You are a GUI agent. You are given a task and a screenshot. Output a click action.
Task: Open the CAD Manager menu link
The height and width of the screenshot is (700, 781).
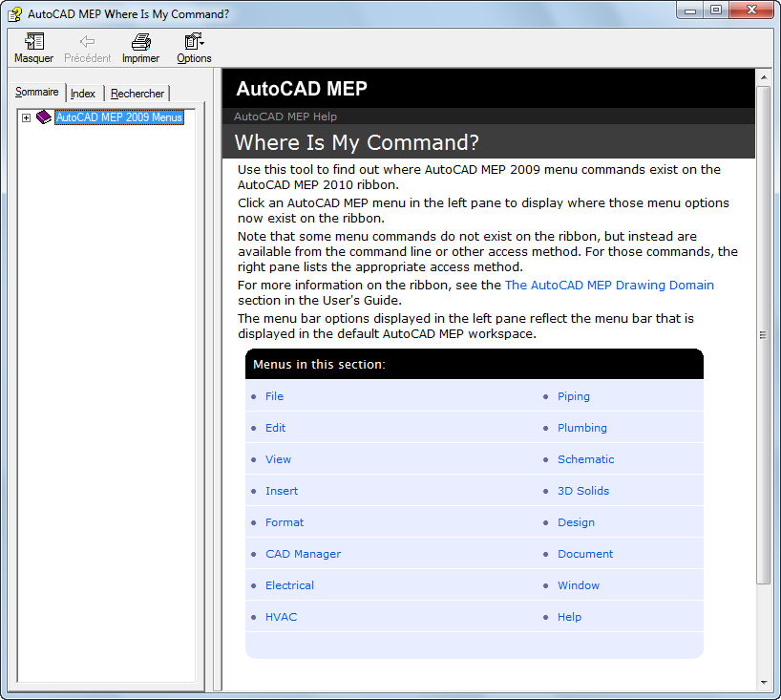coord(303,554)
